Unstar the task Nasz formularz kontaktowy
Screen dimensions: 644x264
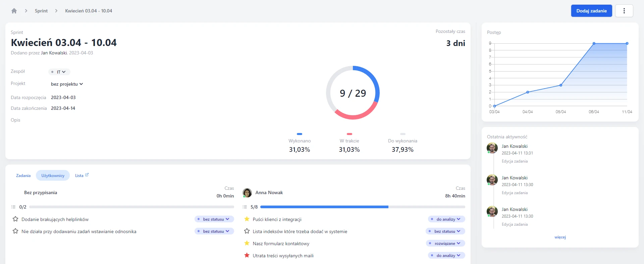pyautogui.click(x=247, y=243)
